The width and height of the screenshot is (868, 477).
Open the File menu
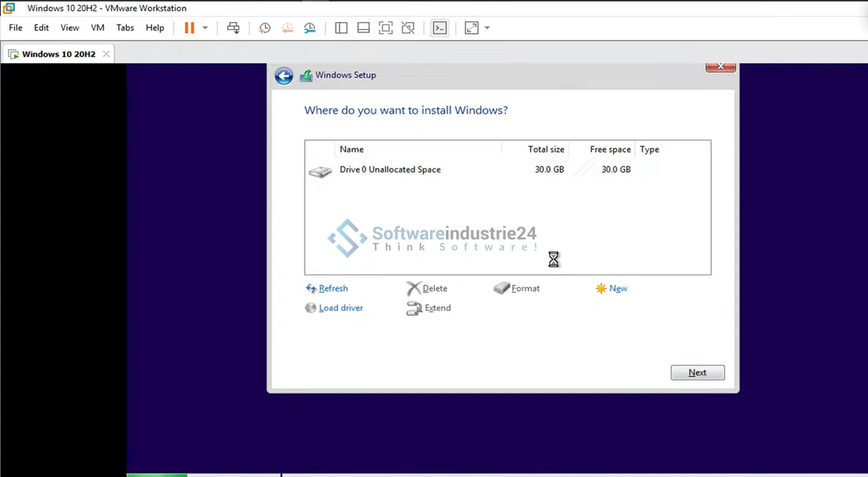coord(16,28)
